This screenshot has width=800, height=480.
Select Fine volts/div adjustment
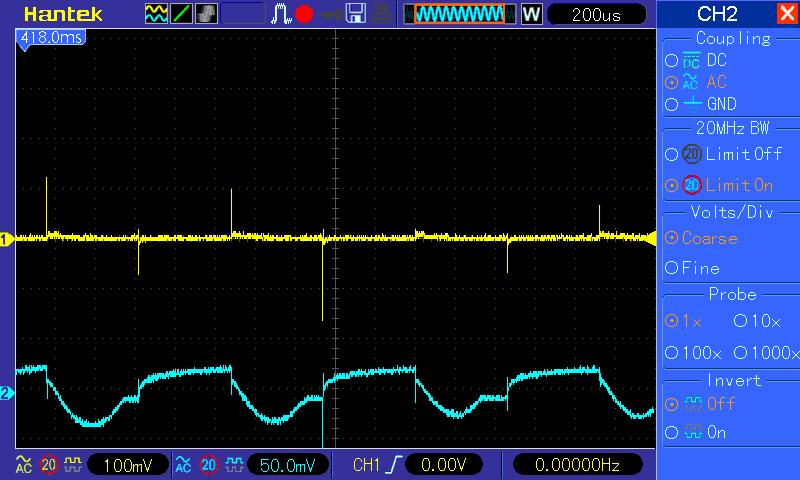(692, 268)
